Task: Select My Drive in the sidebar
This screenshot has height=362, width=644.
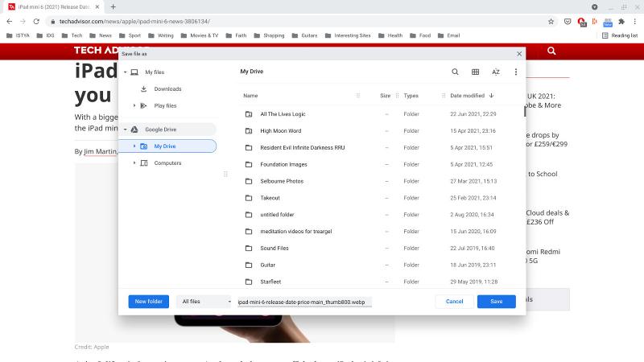Action: 167,146
